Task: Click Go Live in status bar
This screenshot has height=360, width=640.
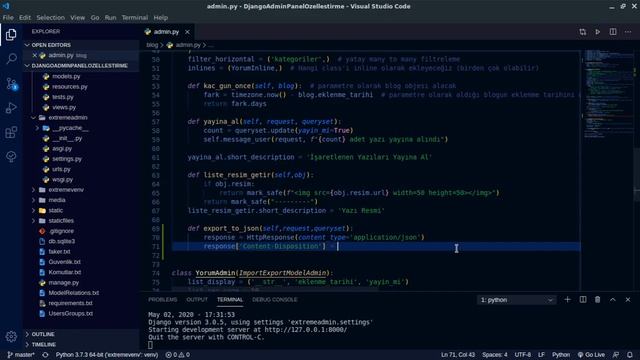Action: point(591,355)
